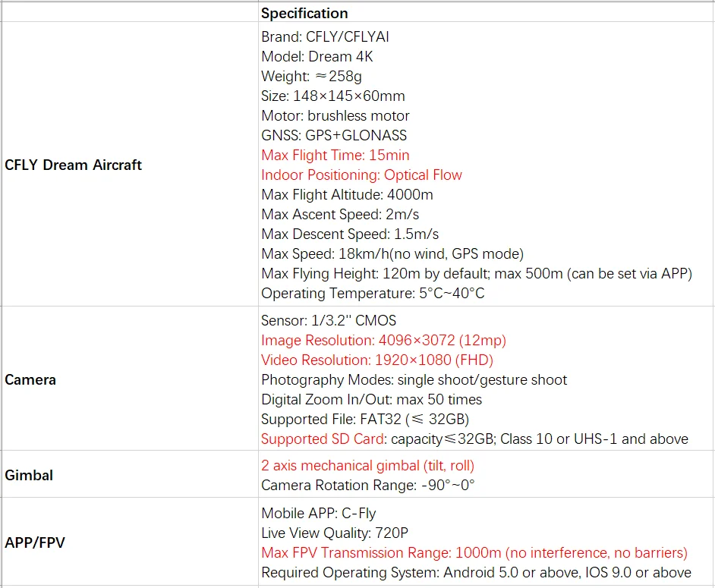This screenshot has width=715, height=588.
Task: Click the Camera row label
Action: 30,379
